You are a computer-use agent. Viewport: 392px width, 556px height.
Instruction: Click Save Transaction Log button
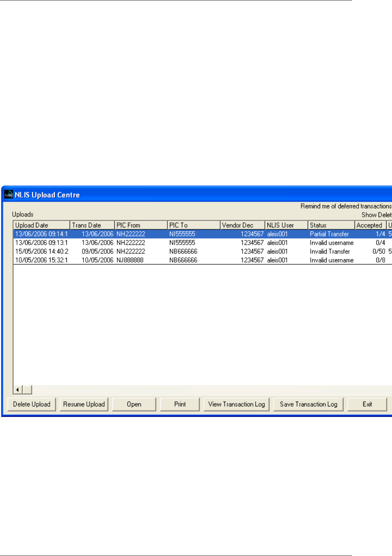pos(309,404)
